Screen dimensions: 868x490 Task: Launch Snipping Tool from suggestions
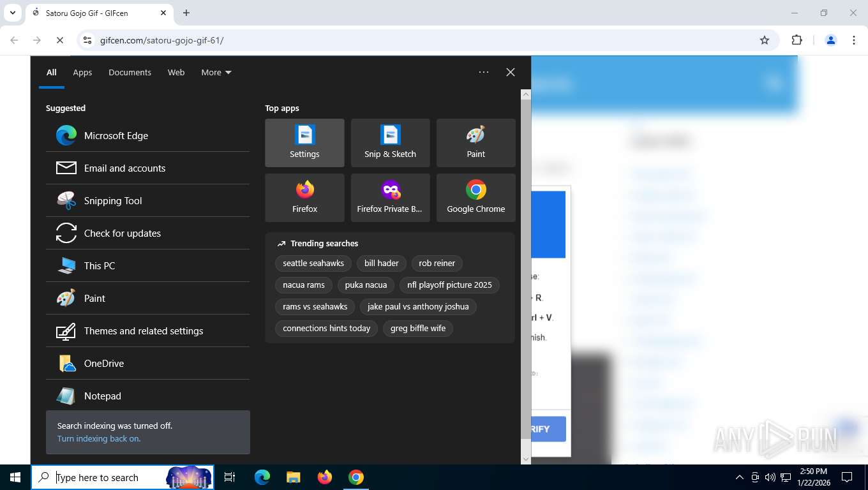pos(147,200)
